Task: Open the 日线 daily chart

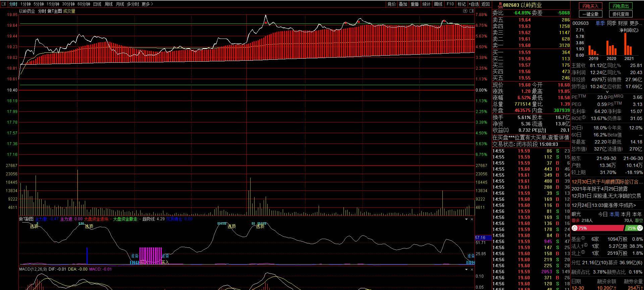Action: point(97,4)
